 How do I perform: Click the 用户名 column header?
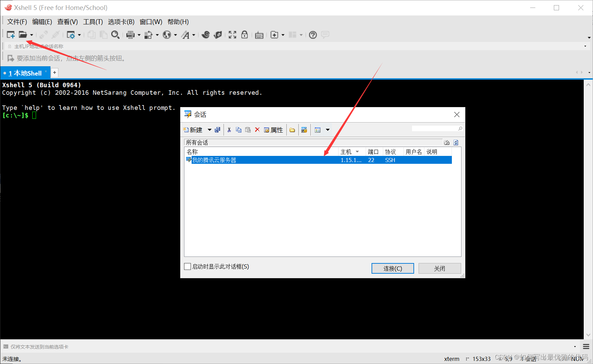(414, 152)
